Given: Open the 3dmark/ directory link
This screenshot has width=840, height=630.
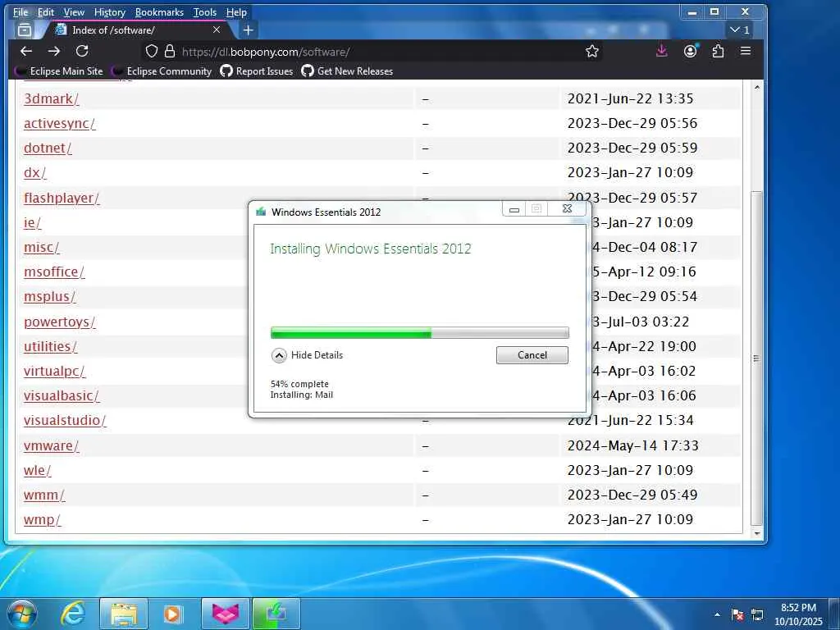Looking at the screenshot, I should click(x=52, y=99).
